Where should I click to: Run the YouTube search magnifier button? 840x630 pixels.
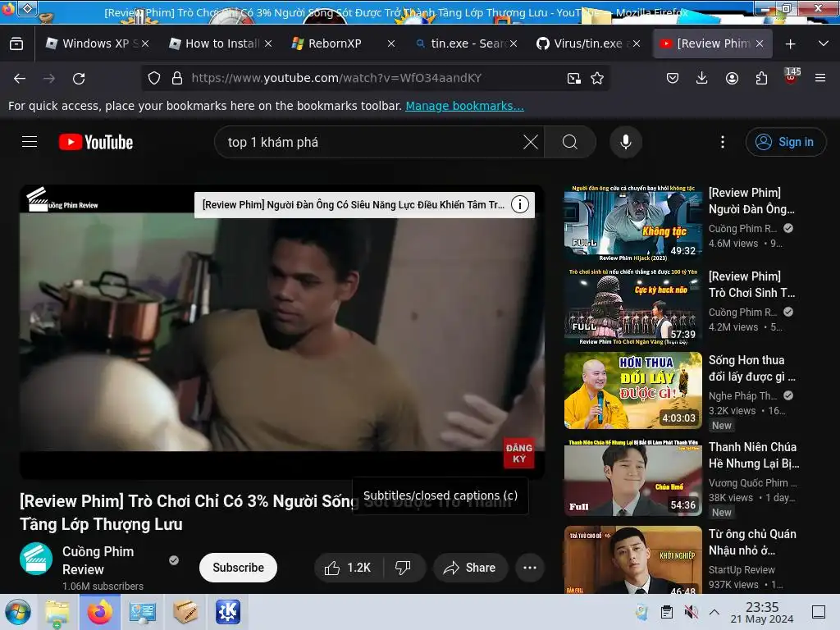(570, 142)
